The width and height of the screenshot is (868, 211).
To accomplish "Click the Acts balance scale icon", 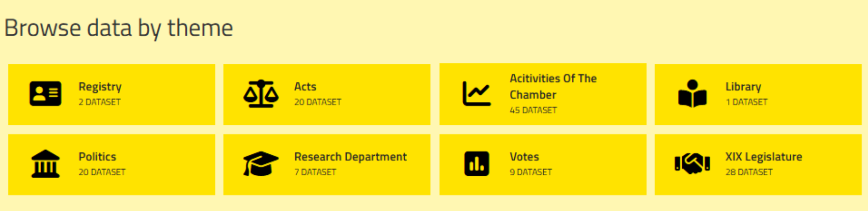I will click(x=261, y=94).
